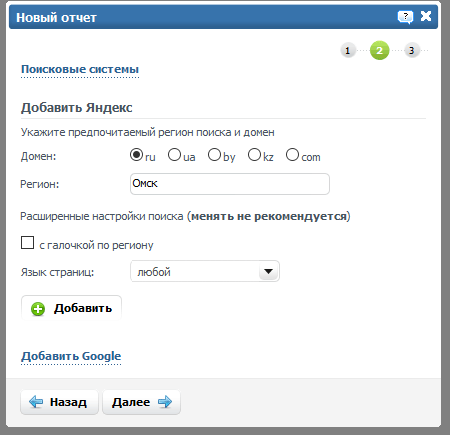The image size is (450, 435).
Task: Select the ua domain radio button
Action: pyautogui.click(x=174, y=155)
